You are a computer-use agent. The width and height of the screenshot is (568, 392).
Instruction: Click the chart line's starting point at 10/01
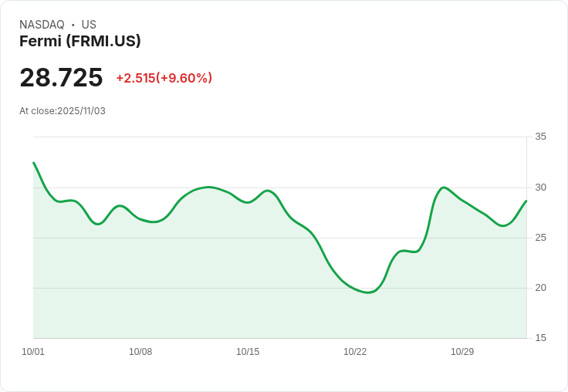[34, 163]
